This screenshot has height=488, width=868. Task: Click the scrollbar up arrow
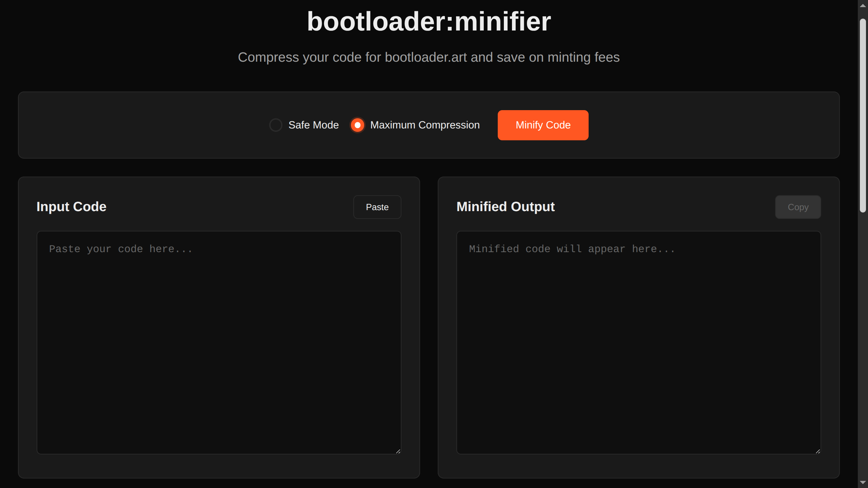point(863,5)
